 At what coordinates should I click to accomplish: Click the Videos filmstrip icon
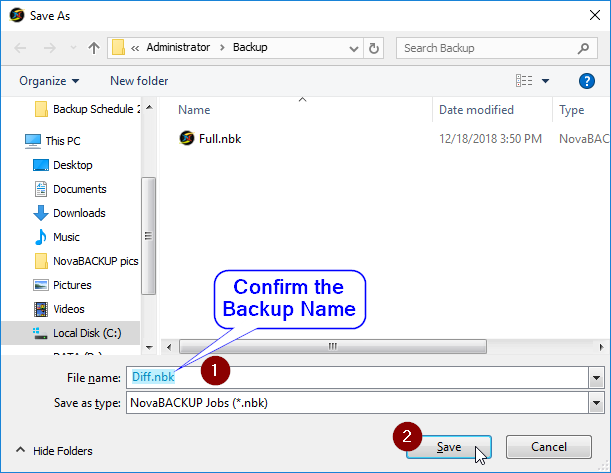41,309
